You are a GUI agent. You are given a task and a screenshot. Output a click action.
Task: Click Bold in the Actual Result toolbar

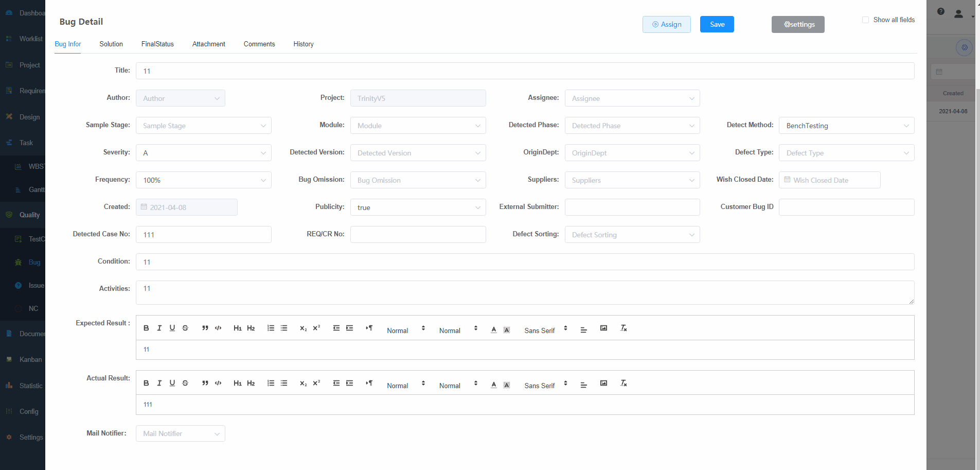146,383
